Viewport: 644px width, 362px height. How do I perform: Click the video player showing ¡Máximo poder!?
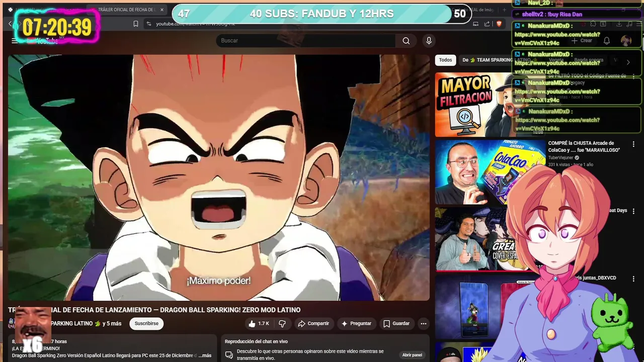(218, 177)
